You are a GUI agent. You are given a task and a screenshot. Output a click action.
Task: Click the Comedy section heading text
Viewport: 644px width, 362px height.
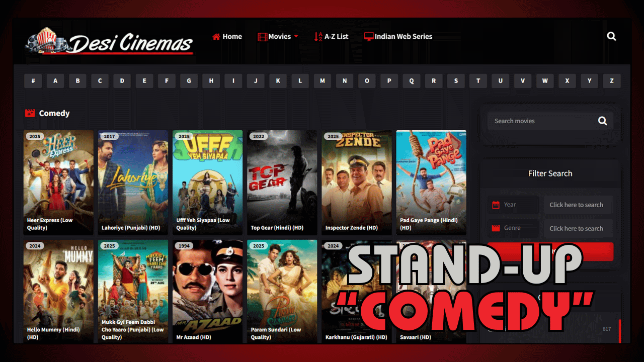pos(54,113)
